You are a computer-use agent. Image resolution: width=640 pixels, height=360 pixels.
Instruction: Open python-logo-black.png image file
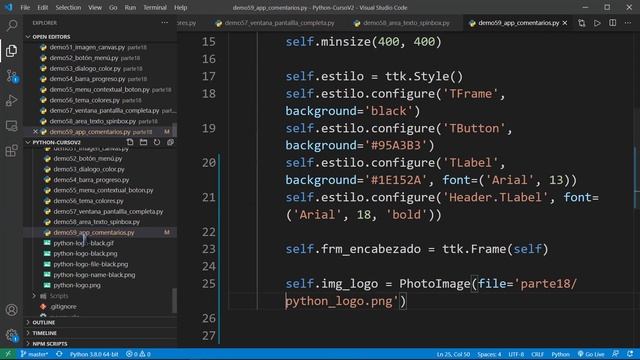coord(85,253)
